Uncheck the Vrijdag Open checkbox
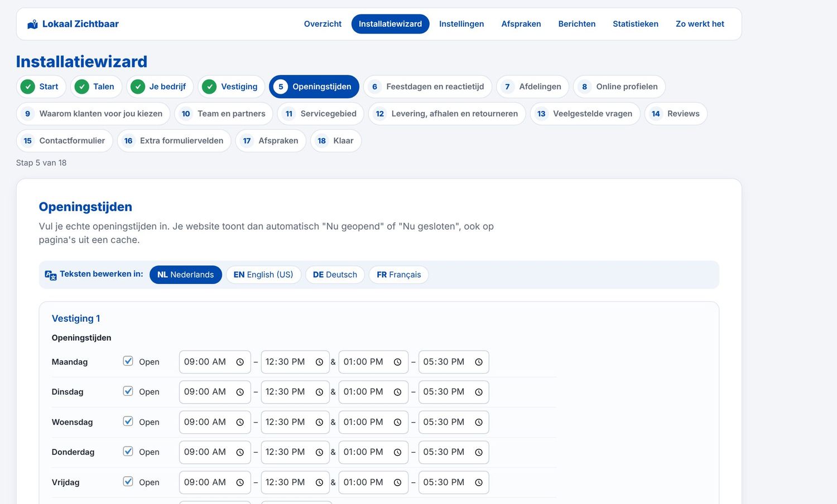Viewport: 837px width, 504px height. click(128, 482)
